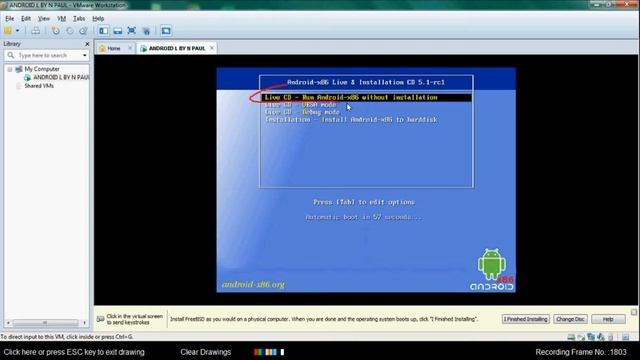Image resolution: width=640 pixels, height=360 pixels.
Task: Close the Library panel
Action: [x=87, y=44]
